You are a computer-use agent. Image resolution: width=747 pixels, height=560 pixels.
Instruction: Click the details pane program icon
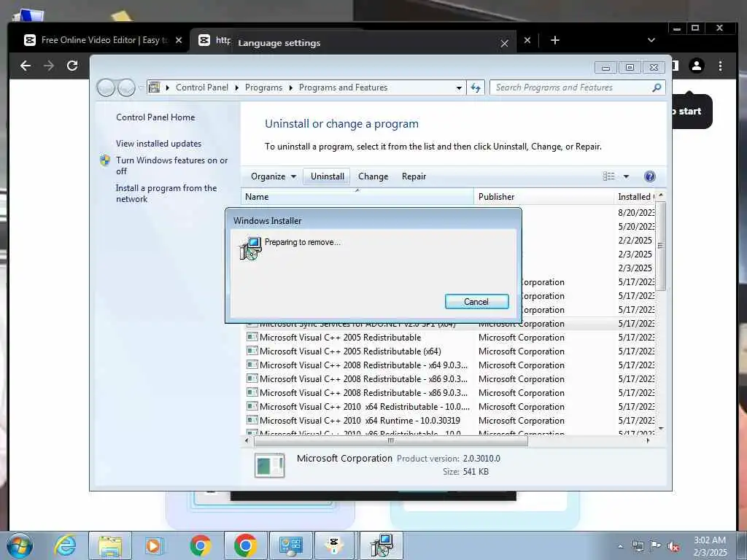coord(270,465)
